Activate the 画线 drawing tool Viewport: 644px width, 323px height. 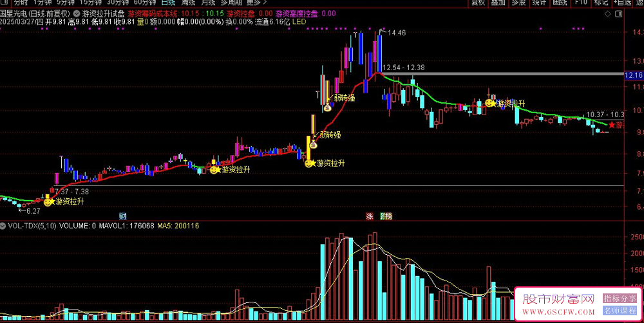(x=560, y=3)
